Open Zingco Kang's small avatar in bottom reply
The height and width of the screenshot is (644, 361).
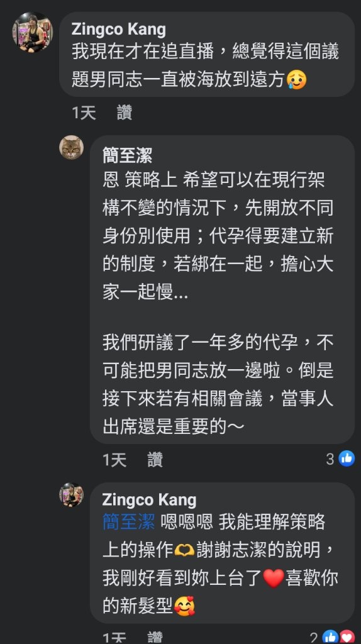pos(72,495)
